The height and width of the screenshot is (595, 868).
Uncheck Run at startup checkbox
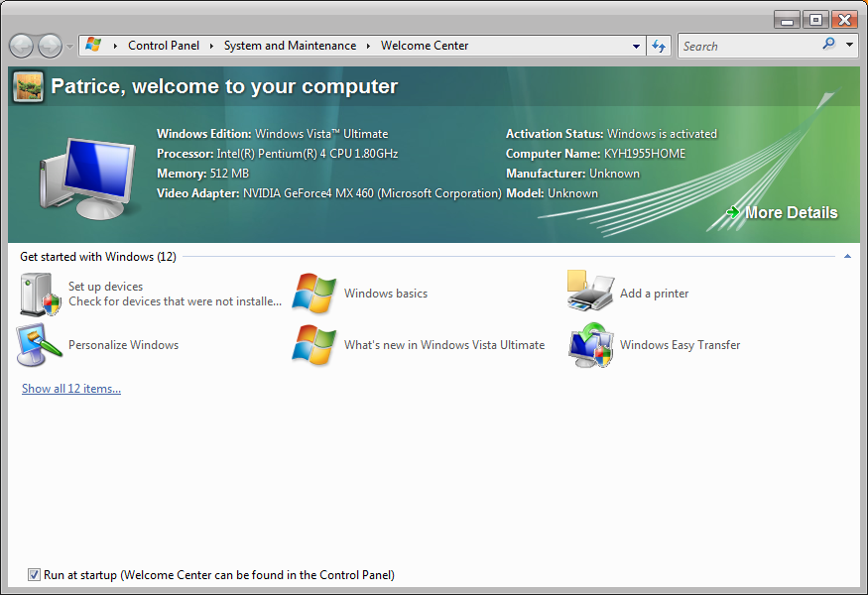[x=34, y=574]
